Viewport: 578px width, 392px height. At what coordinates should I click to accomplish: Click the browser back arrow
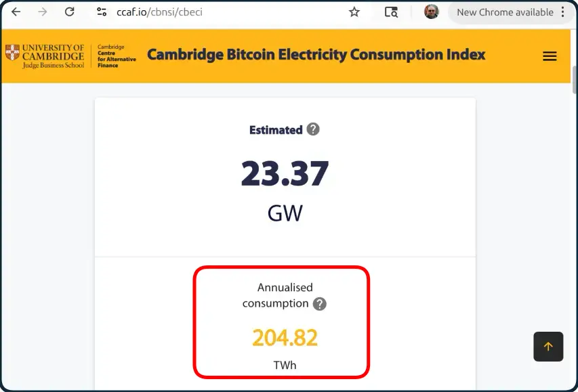coord(16,12)
